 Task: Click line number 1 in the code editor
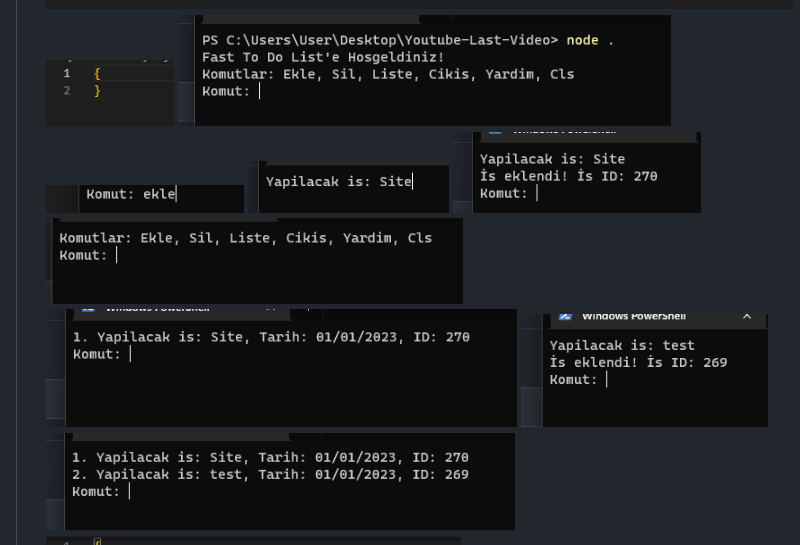[66, 73]
